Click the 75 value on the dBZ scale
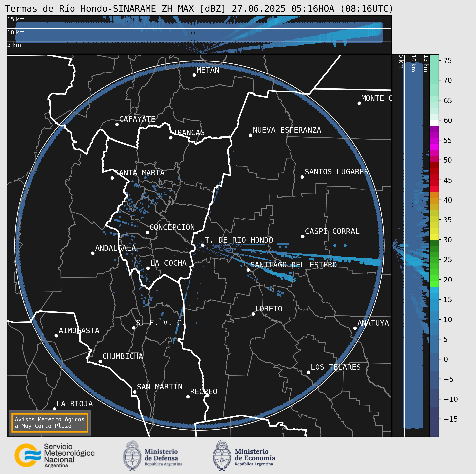The width and height of the screenshot is (476, 474). [x=448, y=61]
